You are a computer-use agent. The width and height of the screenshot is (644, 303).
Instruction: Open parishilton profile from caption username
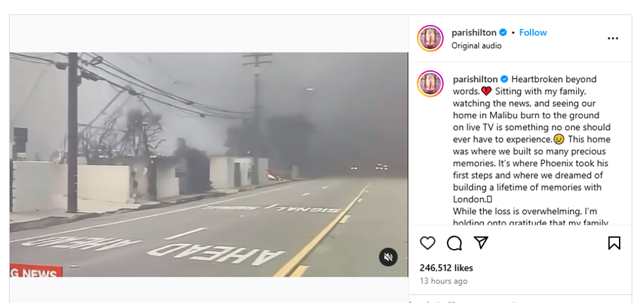click(475, 79)
